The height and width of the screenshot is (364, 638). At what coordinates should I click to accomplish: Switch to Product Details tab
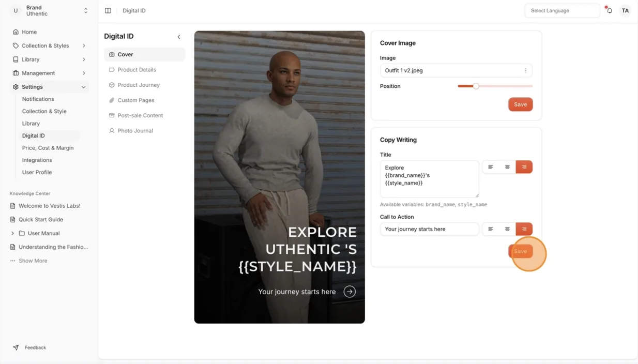[144, 70]
